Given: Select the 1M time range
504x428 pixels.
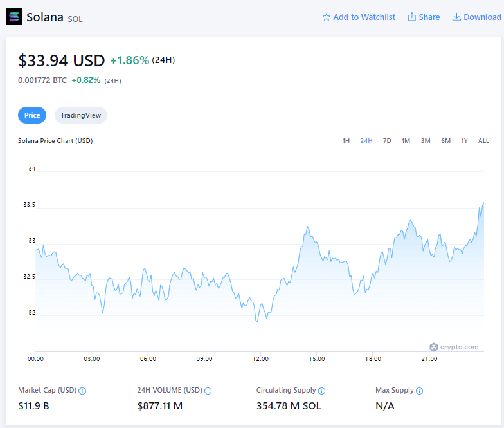Looking at the screenshot, I should [x=406, y=140].
